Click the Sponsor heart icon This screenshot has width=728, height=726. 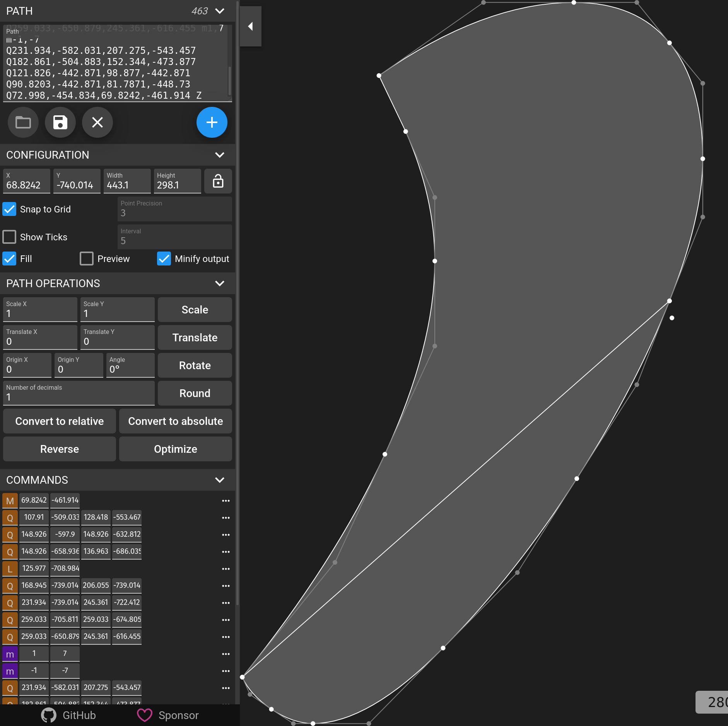(x=145, y=715)
